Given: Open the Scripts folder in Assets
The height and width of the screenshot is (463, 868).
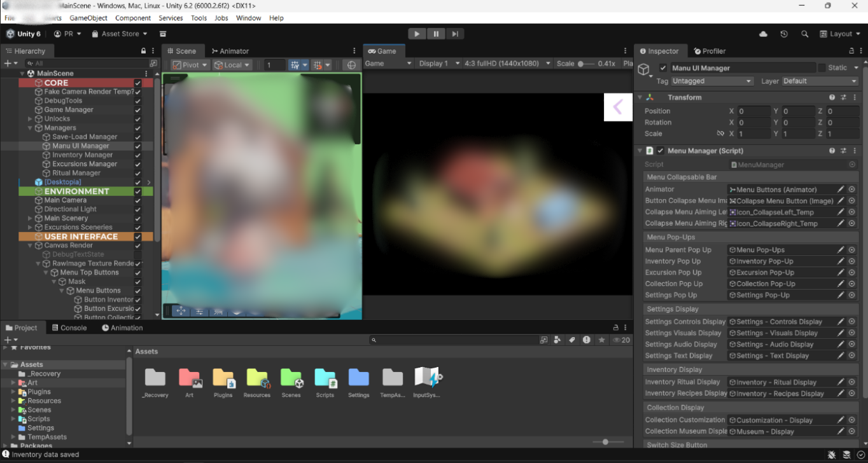Looking at the screenshot, I should [x=325, y=381].
